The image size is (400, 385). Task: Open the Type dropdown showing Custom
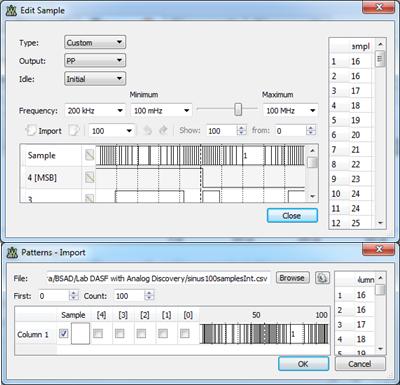tap(95, 42)
